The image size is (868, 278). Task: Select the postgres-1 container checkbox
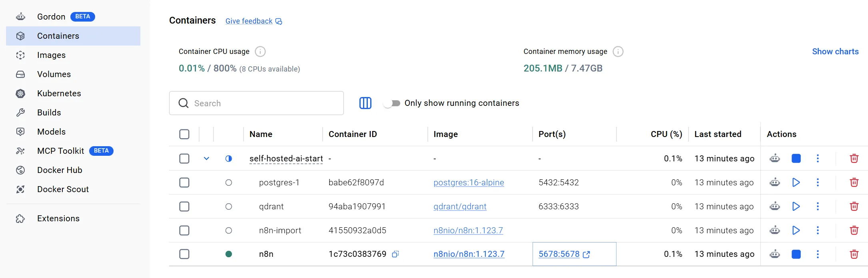click(x=184, y=183)
